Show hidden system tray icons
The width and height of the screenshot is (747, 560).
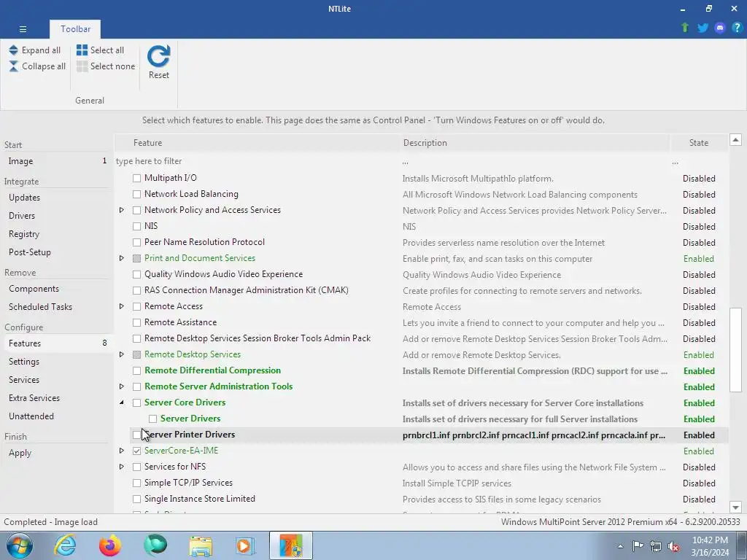[620, 546]
